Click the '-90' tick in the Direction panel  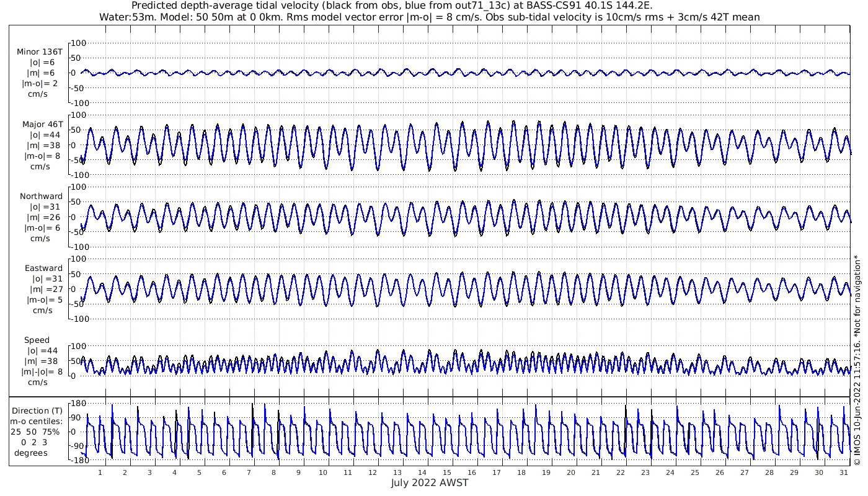tap(77, 446)
